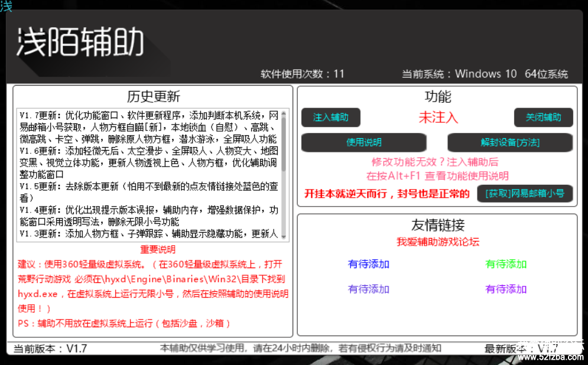Open 我爱辅助游戏论坛 link
Screen dimensions: 588x365
[438, 242]
